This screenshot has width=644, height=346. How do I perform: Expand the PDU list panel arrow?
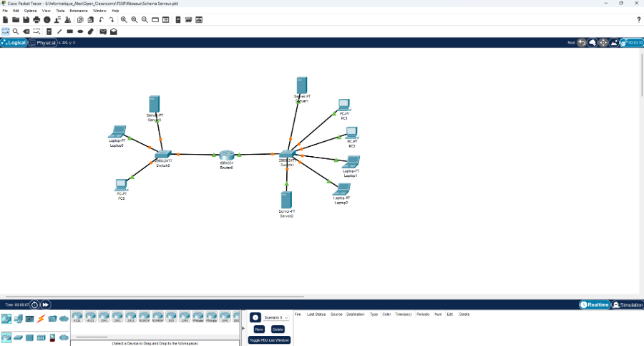(x=243, y=328)
